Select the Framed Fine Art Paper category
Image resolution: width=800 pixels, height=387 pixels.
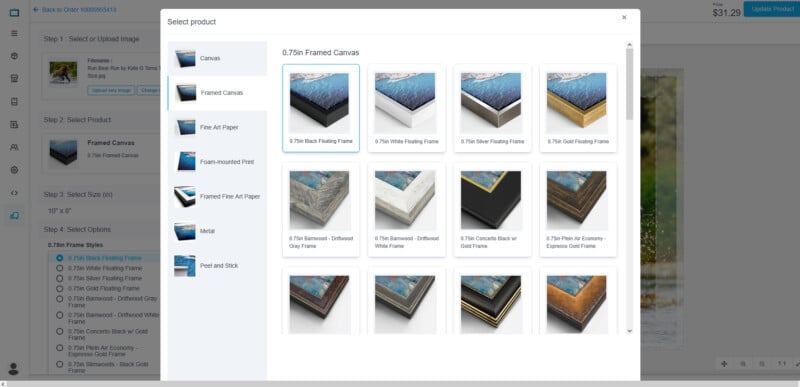pyautogui.click(x=217, y=197)
